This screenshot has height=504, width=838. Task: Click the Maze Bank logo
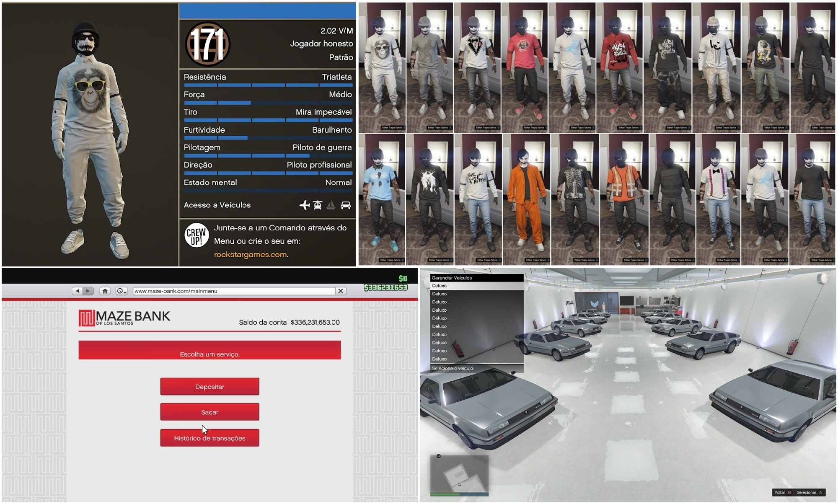[x=124, y=318]
